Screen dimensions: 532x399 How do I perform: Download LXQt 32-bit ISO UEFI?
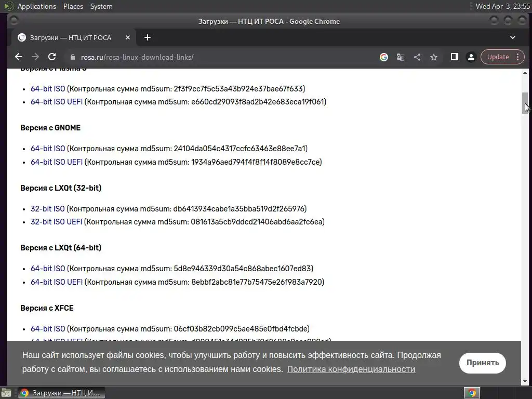(56, 222)
